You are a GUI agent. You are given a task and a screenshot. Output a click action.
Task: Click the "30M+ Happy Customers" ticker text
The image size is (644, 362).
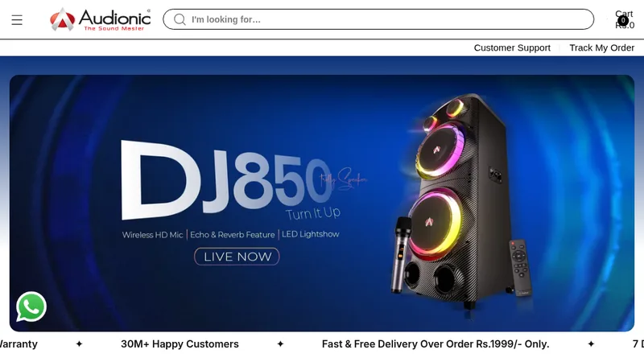click(x=180, y=344)
